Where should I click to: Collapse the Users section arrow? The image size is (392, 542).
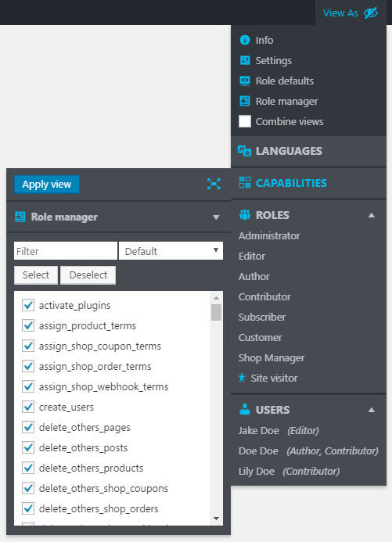coord(371,410)
